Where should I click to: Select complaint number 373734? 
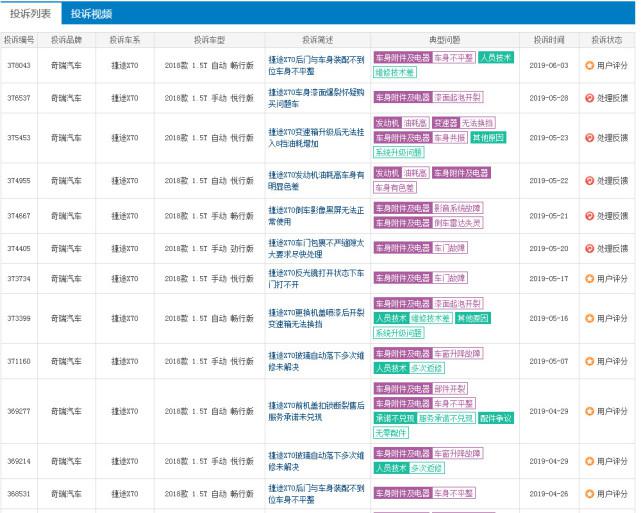[19, 279]
